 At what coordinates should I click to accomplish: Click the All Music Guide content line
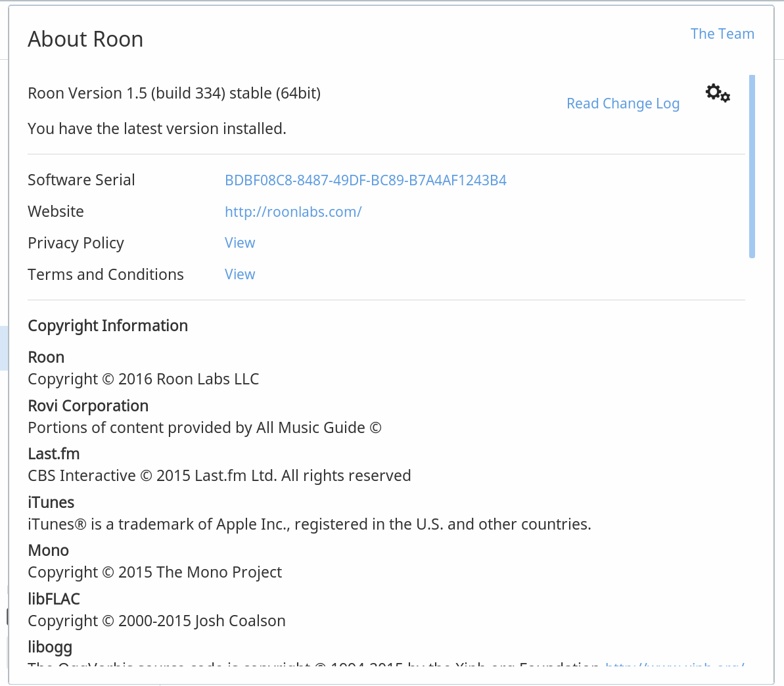[204, 428]
